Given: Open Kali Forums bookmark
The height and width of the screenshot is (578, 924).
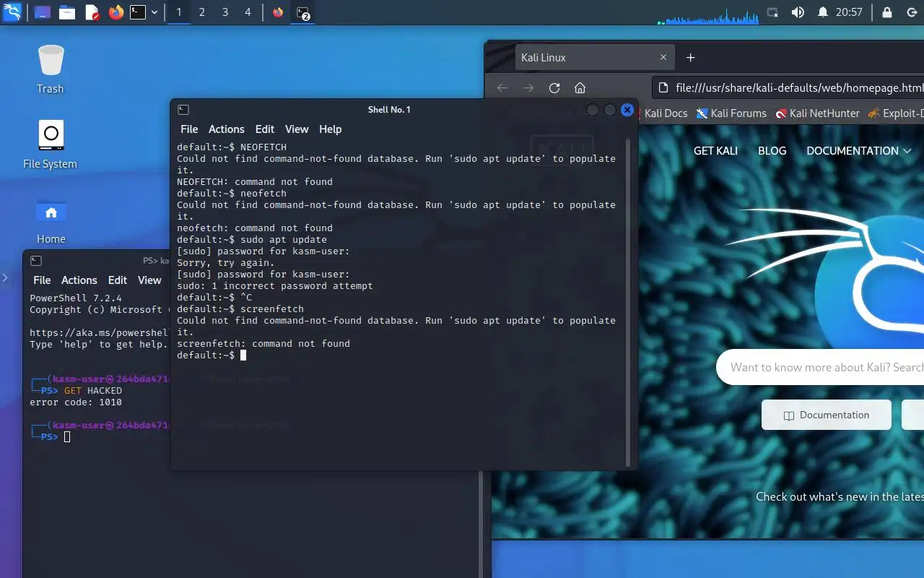Looking at the screenshot, I should click(x=731, y=113).
